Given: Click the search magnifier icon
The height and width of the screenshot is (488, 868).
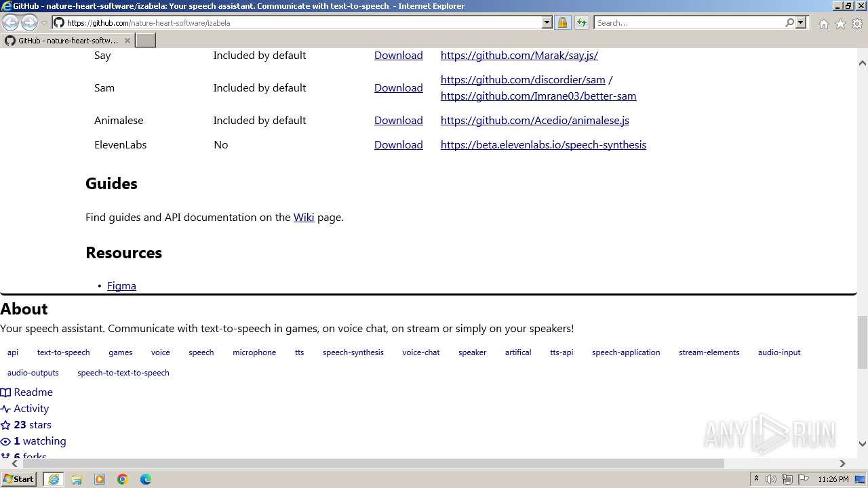Looking at the screenshot, I should [789, 22].
